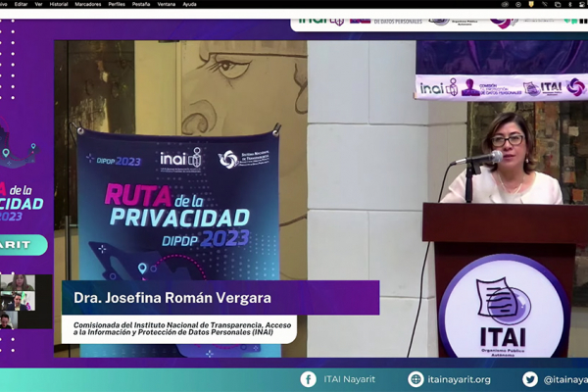Open the Marcadores menu
The image size is (588, 392).
tap(88, 4)
